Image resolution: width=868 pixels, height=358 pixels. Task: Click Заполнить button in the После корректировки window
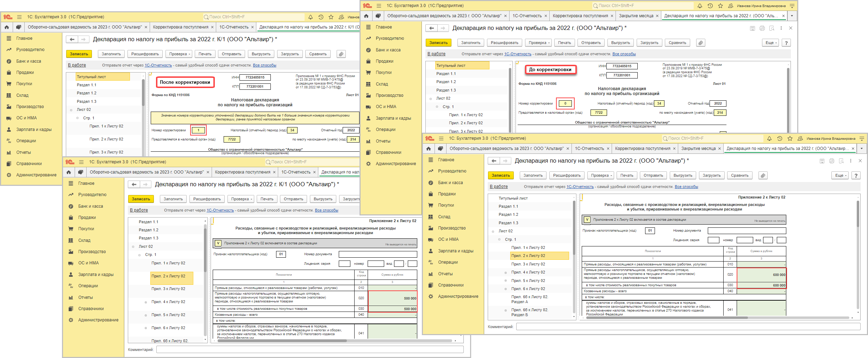click(x=111, y=54)
